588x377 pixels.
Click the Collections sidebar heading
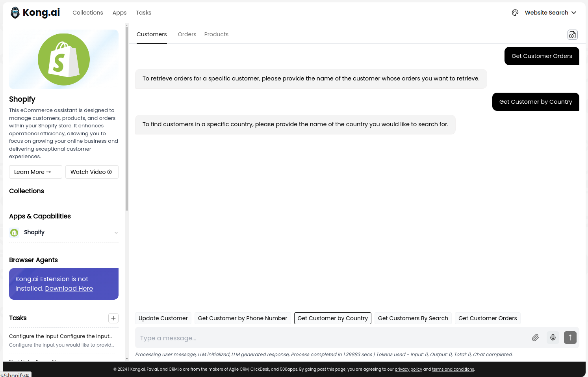point(26,191)
